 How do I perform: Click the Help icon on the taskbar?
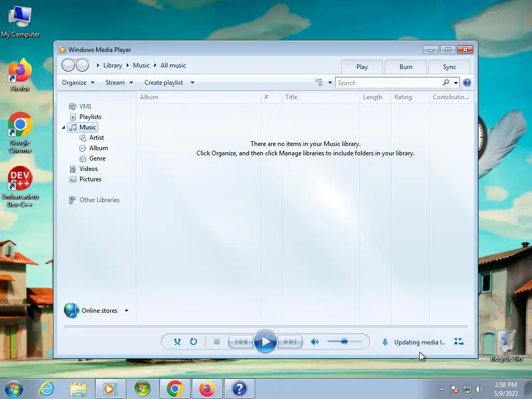click(x=239, y=389)
